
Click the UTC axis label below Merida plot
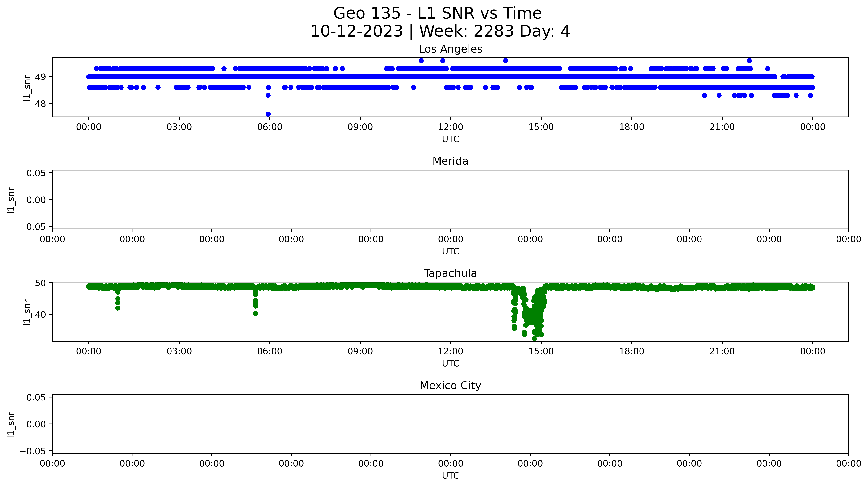[451, 251]
